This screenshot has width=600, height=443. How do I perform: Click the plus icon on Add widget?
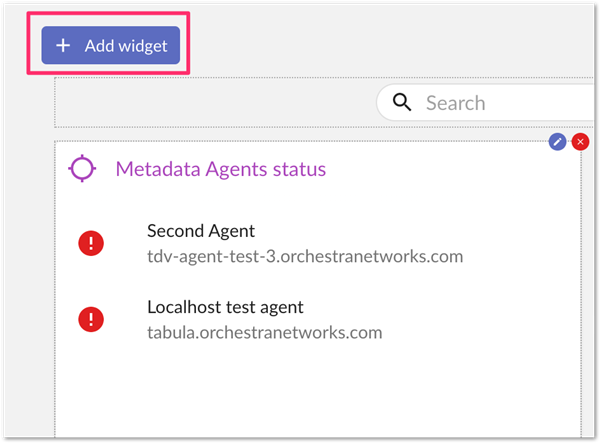pos(63,46)
